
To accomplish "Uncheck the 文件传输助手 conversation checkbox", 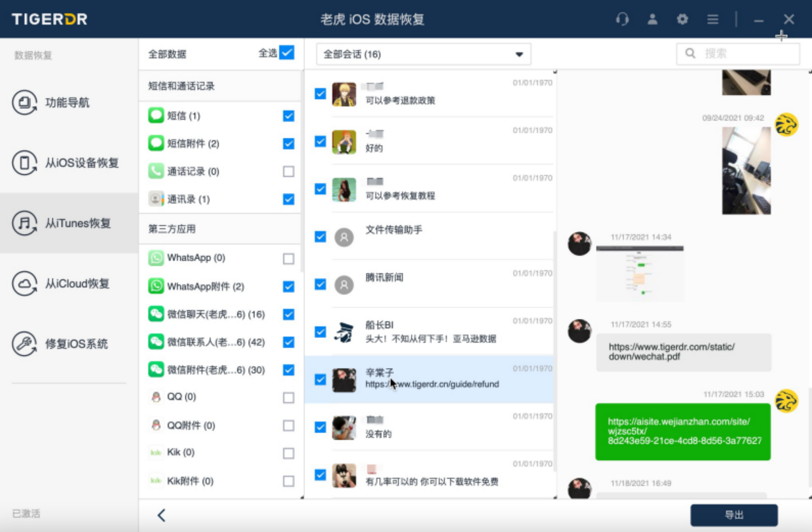I will click(x=320, y=236).
